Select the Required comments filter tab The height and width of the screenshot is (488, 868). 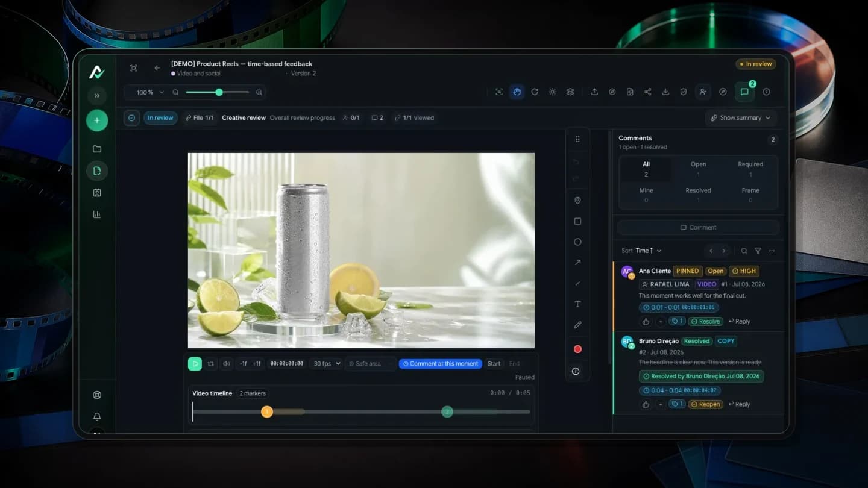click(750, 169)
